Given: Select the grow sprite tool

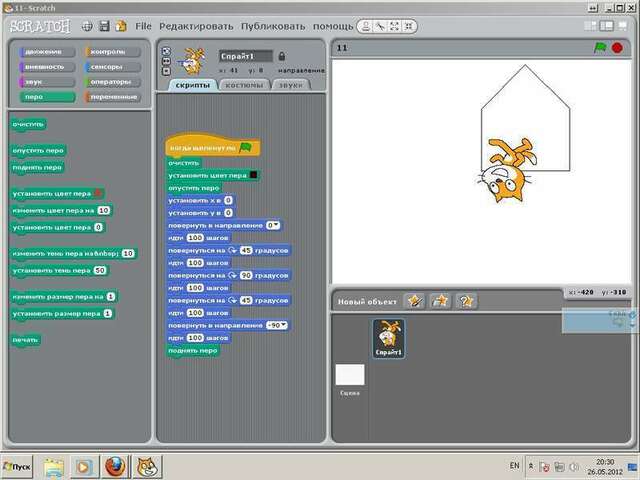Looking at the screenshot, I should (394, 27).
